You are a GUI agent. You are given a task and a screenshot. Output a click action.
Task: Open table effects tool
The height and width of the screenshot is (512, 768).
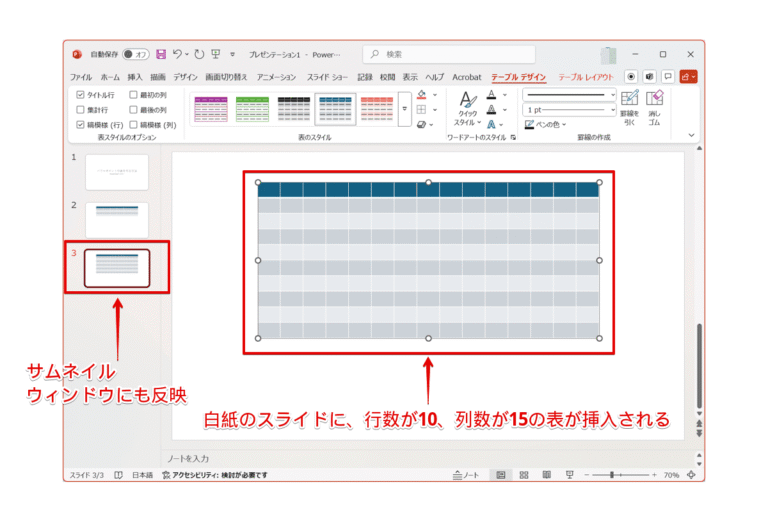click(x=422, y=125)
